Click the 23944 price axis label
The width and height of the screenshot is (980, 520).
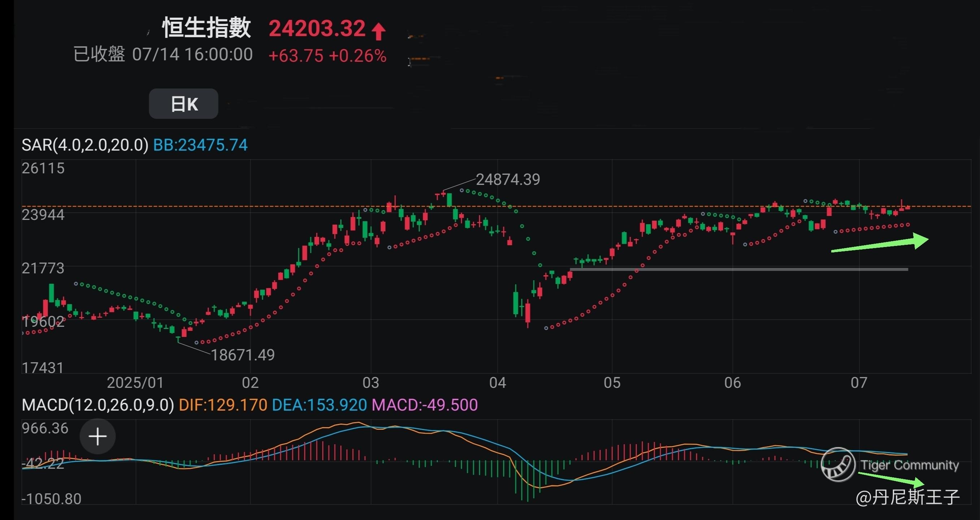point(43,214)
